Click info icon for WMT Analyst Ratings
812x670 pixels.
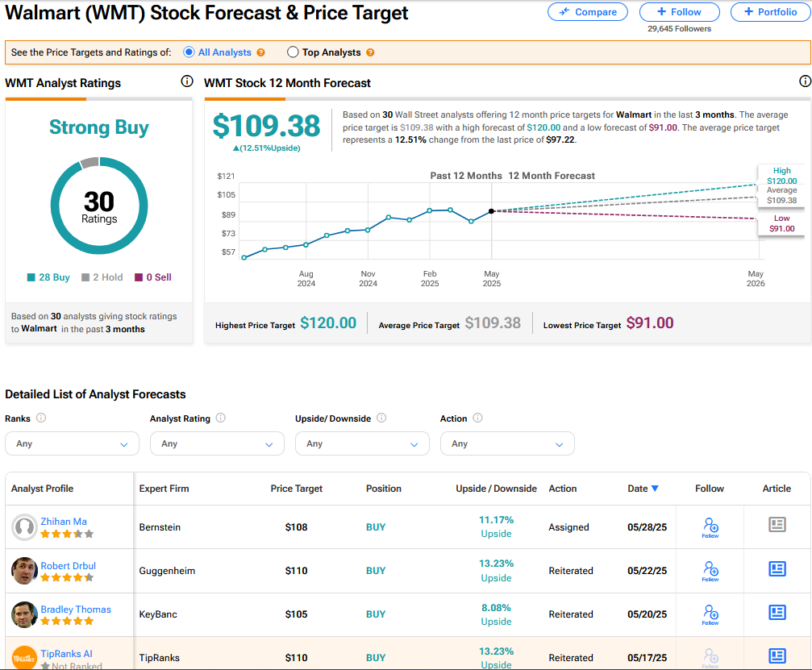pos(187,81)
